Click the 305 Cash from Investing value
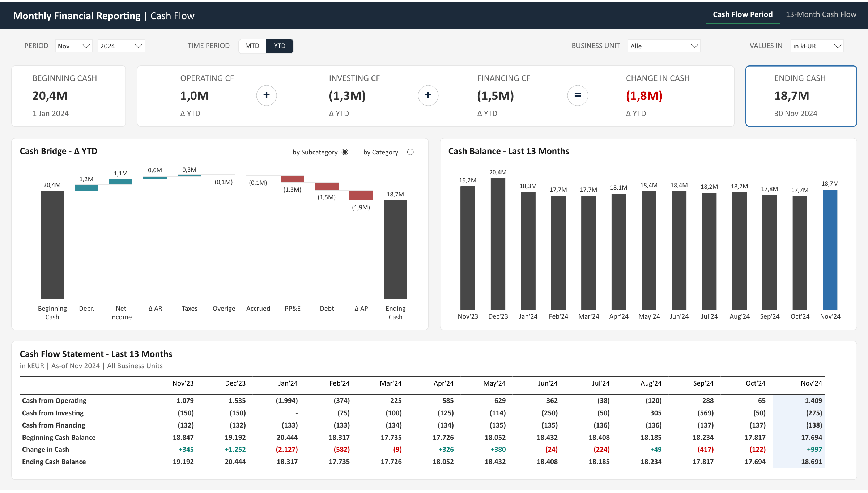The width and height of the screenshot is (868, 493). (656, 413)
